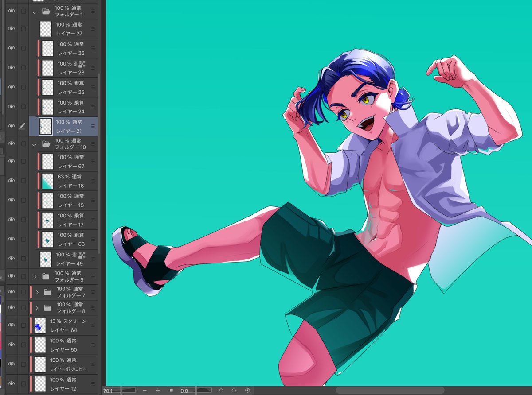
Task: Zoom in the canvas with plus icon
Action: [158, 391]
